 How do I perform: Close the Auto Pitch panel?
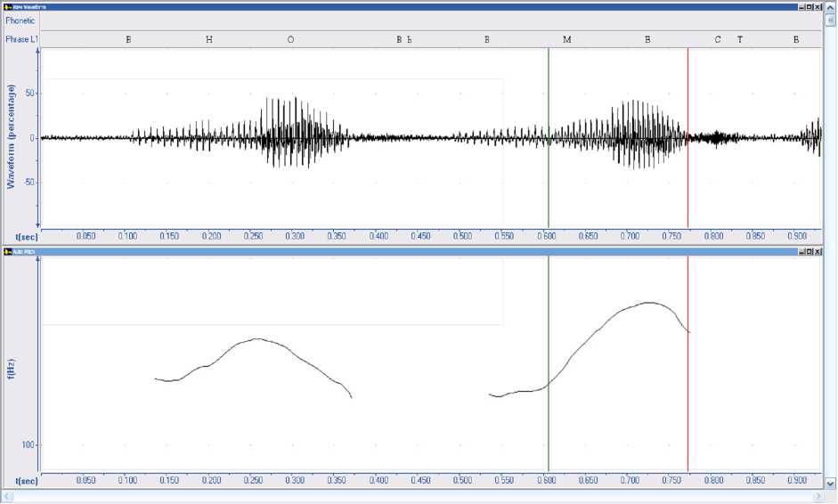tap(818, 253)
